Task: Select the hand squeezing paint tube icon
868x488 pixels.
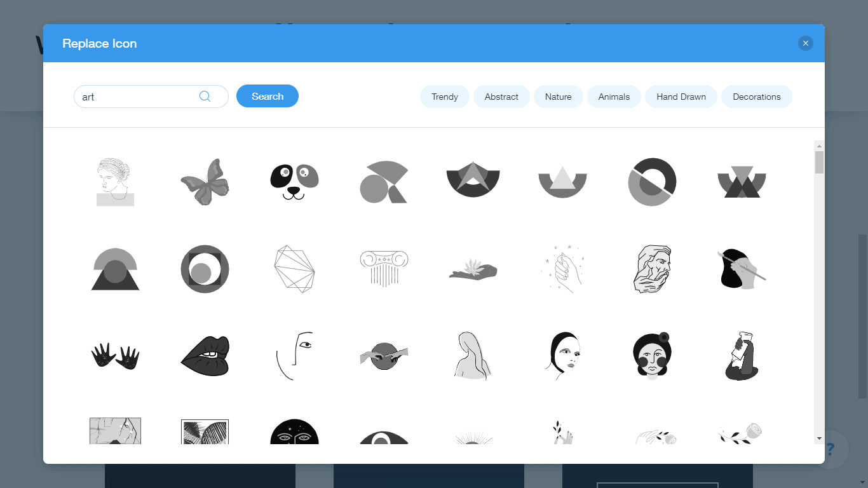Action: (x=742, y=356)
